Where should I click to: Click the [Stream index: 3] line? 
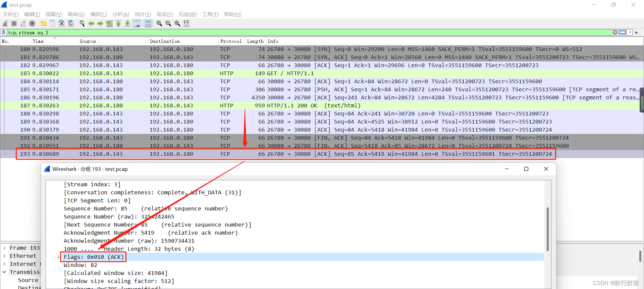[92, 185]
